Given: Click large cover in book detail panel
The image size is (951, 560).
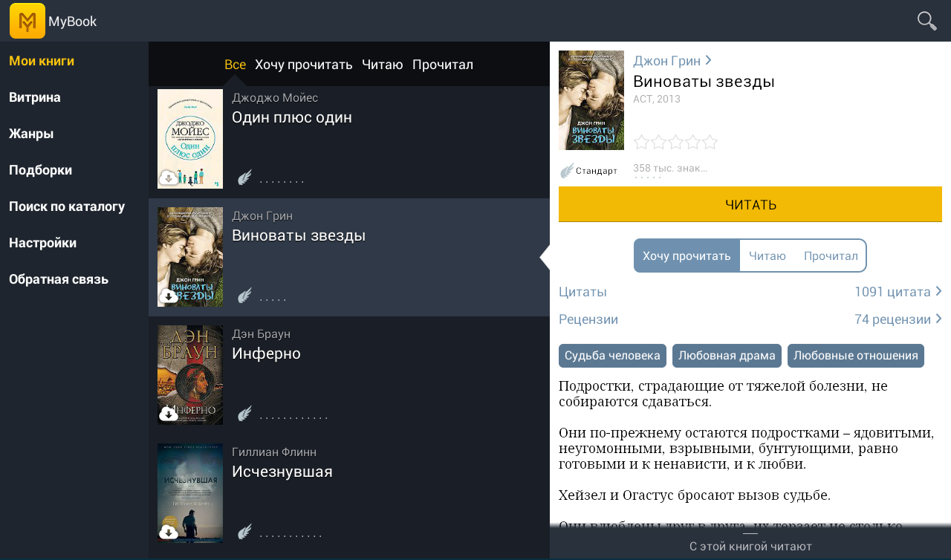Looking at the screenshot, I should point(591,100).
